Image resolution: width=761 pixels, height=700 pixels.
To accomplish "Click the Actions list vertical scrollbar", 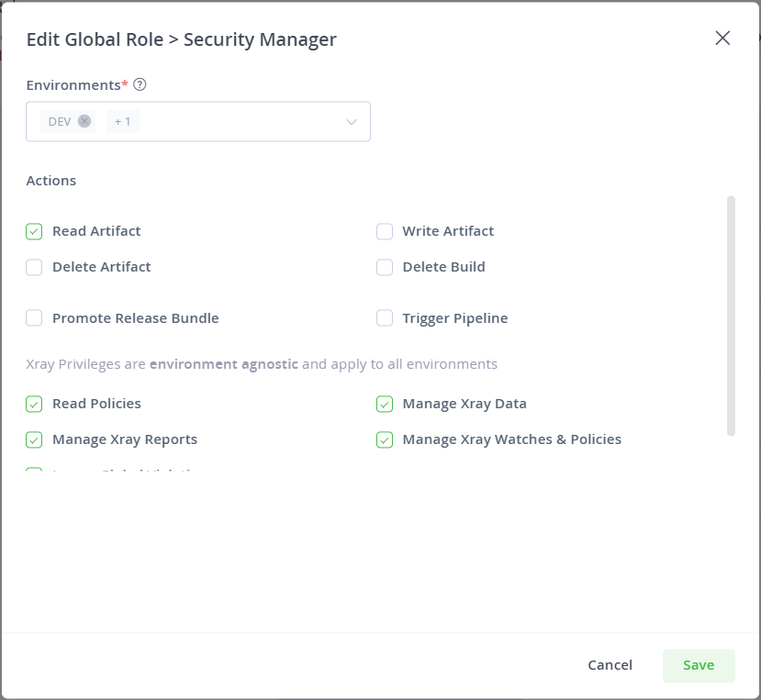I will (x=731, y=316).
